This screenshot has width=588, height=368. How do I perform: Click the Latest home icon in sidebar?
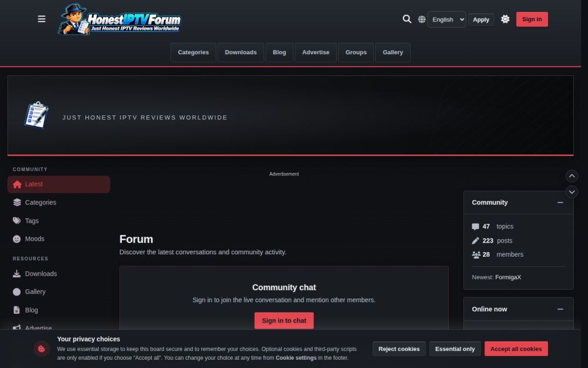coord(17,184)
